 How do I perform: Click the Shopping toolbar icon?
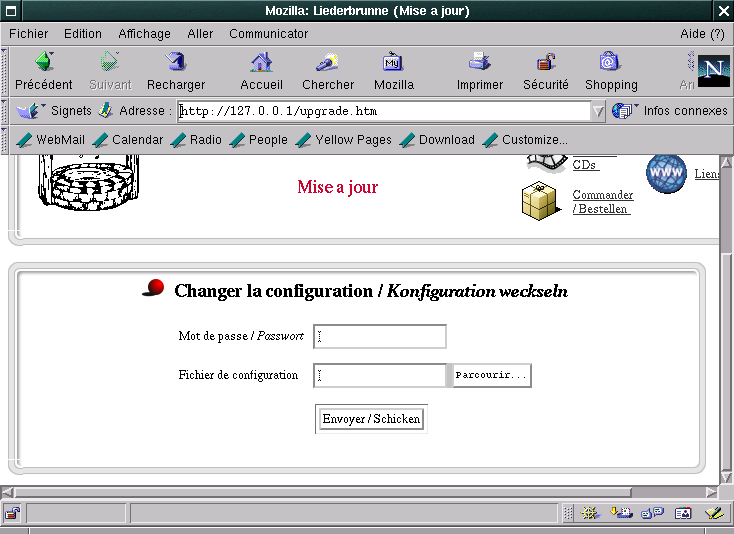tap(610, 63)
